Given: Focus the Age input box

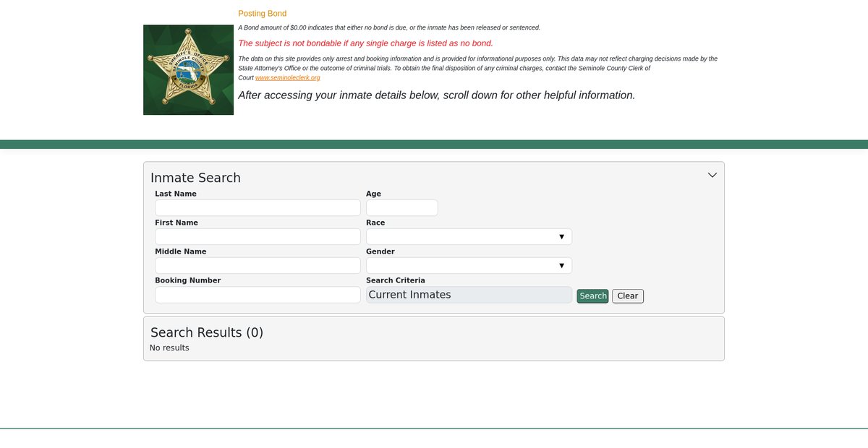Looking at the screenshot, I should tap(401, 208).
